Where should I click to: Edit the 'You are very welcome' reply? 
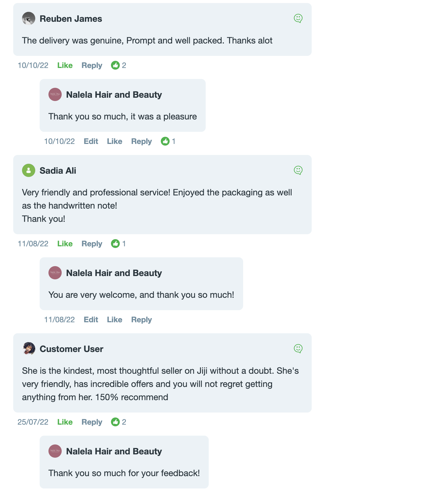[x=91, y=320]
